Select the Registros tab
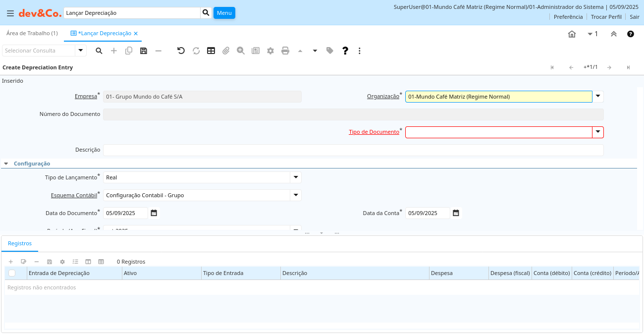 (20, 243)
